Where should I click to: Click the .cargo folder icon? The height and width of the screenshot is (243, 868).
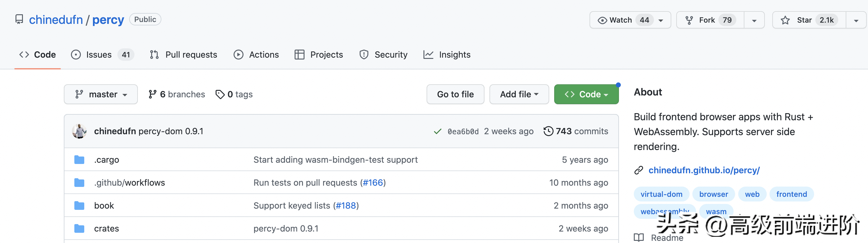click(79, 160)
